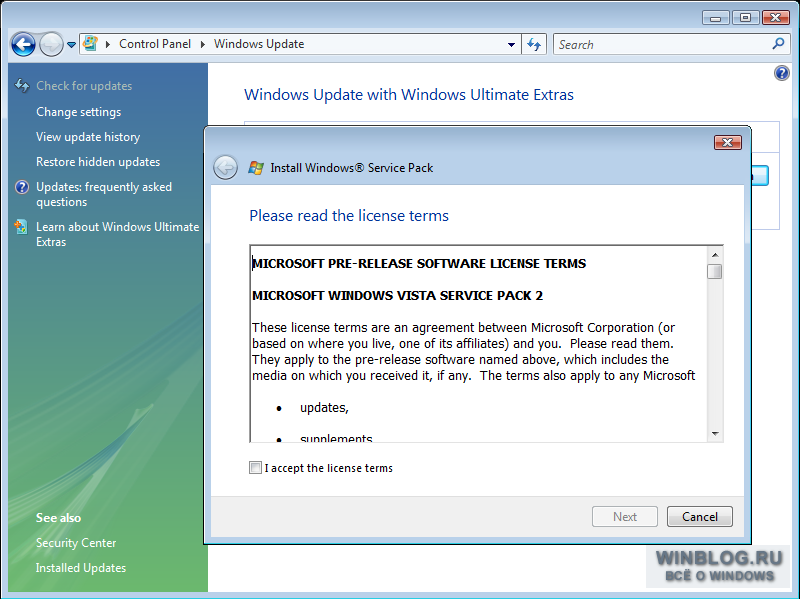Expand the chevron before Control Panel

(108, 44)
